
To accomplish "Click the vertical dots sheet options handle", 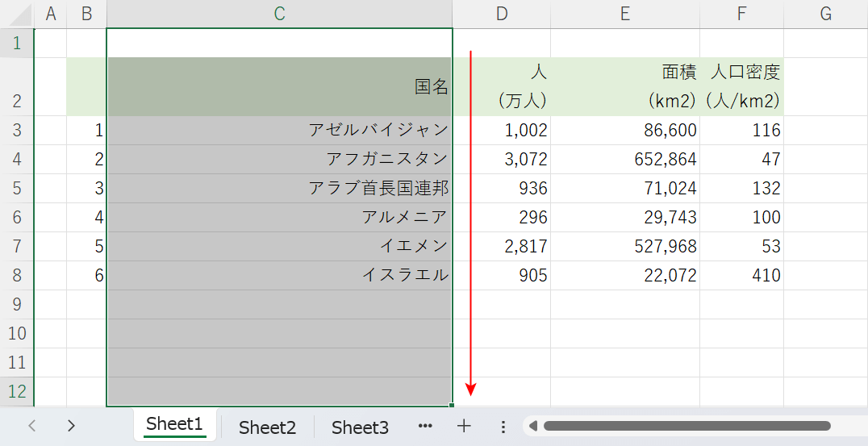I will 503,427.
